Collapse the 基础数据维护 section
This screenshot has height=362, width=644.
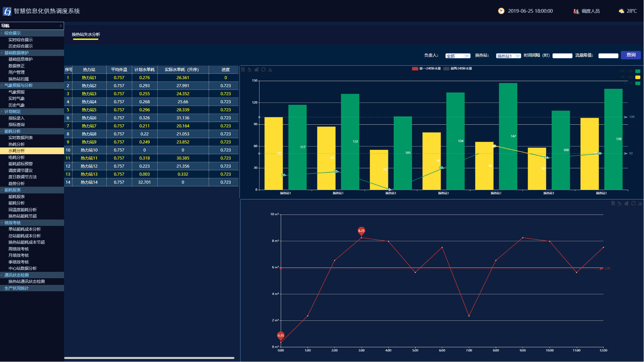tap(32, 53)
